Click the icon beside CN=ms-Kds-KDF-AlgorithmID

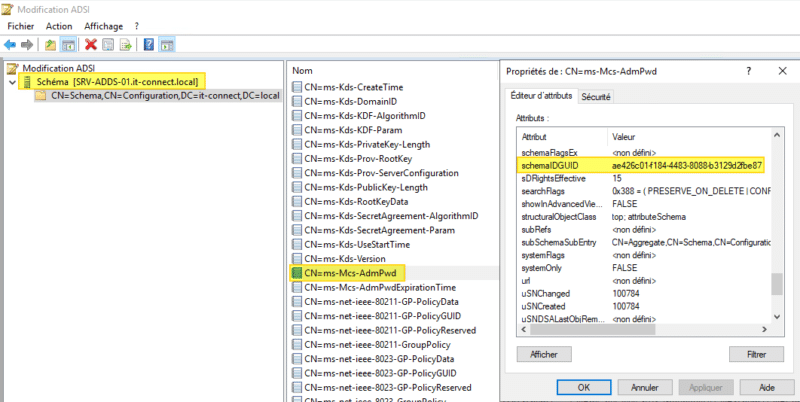(297, 116)
